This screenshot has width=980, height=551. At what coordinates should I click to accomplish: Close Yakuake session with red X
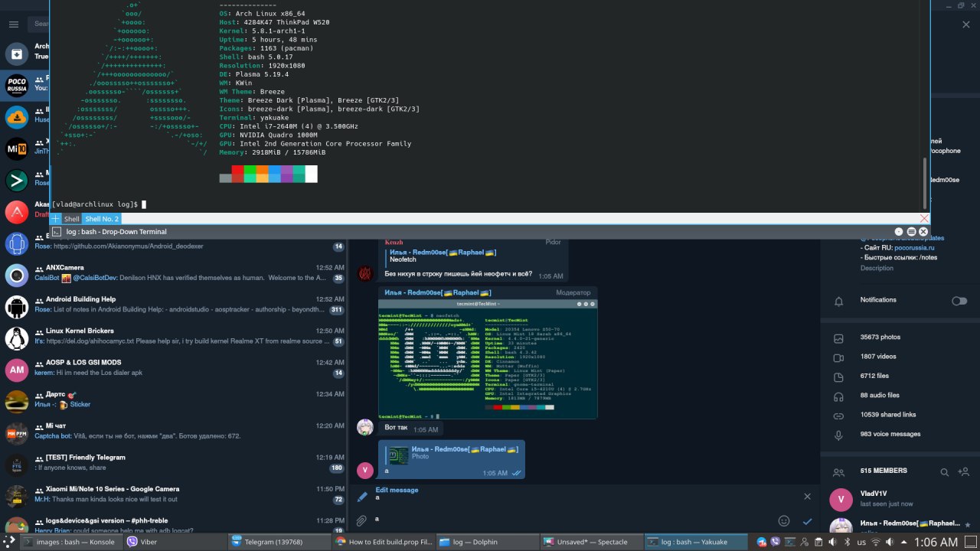[x=924, y=219]
